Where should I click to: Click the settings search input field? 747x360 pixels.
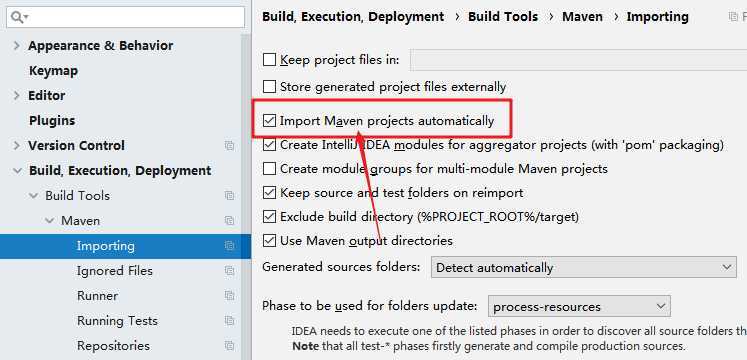coord(126,18)
